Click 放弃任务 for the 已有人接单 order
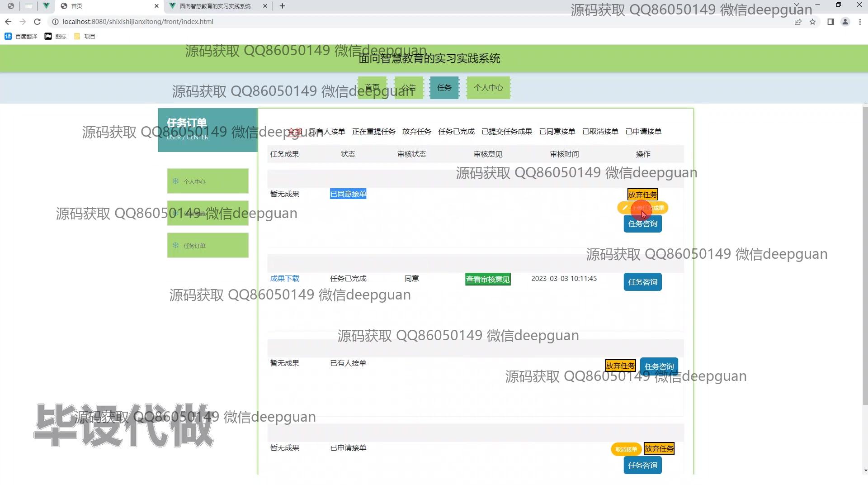 (621, 366)
